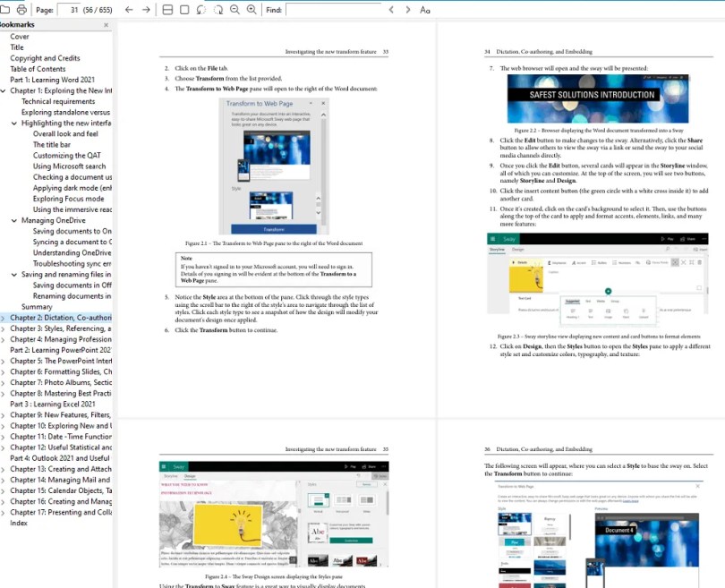Expand Chapter 9 bookmark node
Viewport: 725px width, 588px height.
4,415
